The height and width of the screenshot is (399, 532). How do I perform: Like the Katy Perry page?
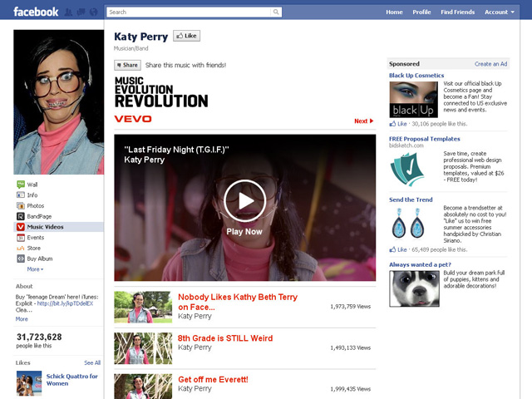[x=186, y=36]
